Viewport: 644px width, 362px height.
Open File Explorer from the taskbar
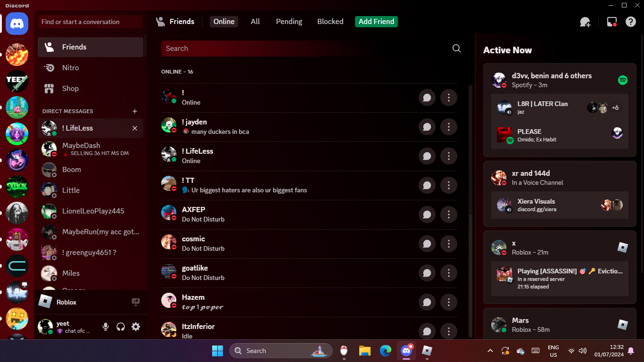click(365, 351)
